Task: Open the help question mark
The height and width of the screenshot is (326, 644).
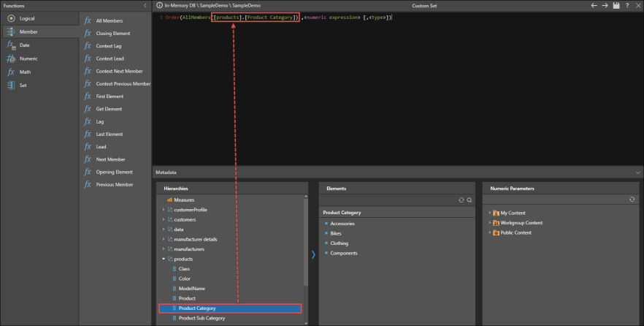Action: click(627, 5)
